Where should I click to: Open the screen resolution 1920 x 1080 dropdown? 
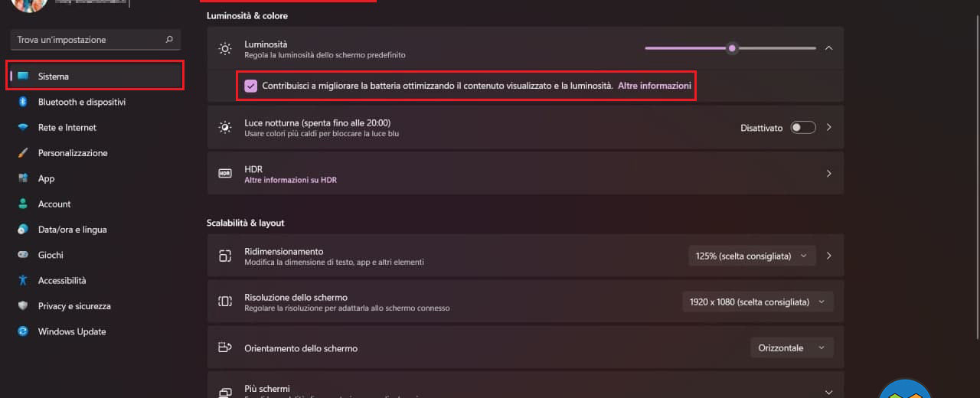pos(757,302)
